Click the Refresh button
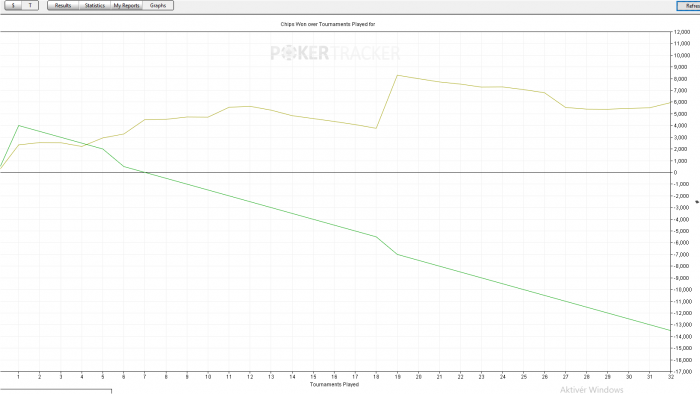Screen dimensions: 700x394 coord(689,6)
